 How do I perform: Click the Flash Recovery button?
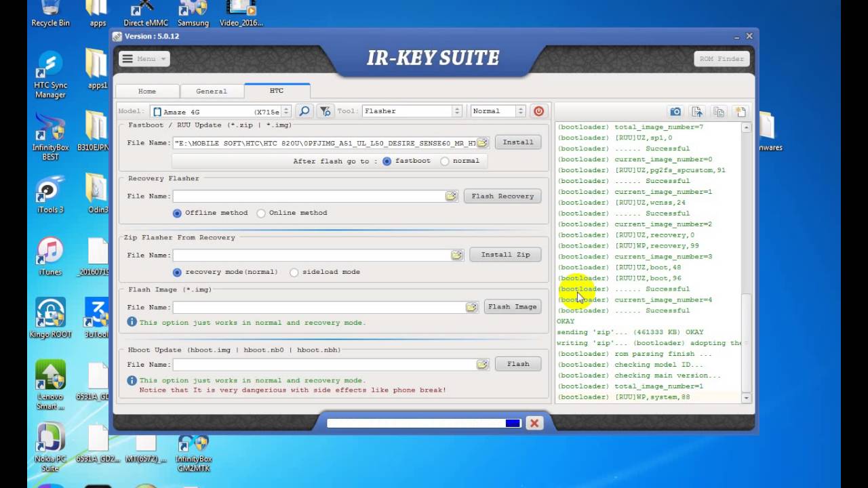[x=502, y=196]
